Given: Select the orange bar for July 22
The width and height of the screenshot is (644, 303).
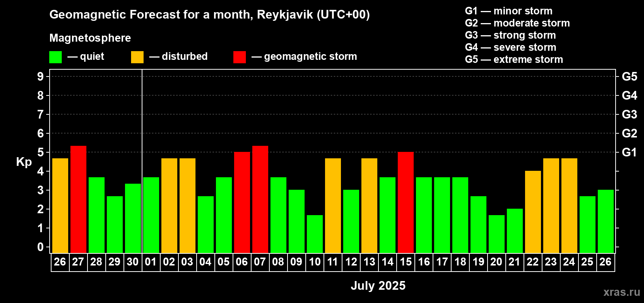Looking at the screenshot, I should [x=533, y=212].
